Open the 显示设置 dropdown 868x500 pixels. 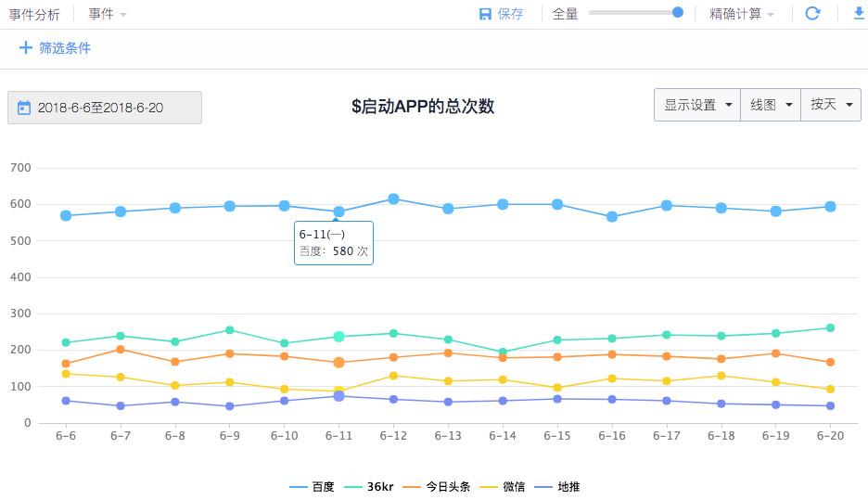coord(697,105)
